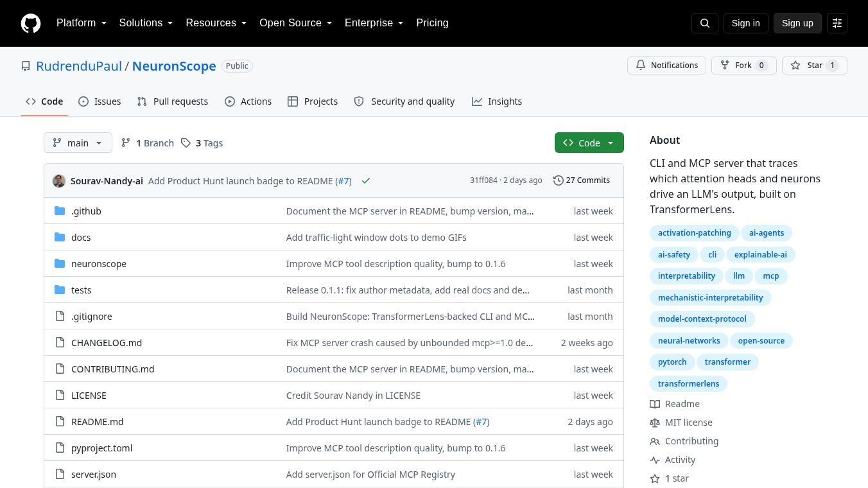Screen dimensions: 868x488
Task: Click the CHANGELOG.md file icon
Action: click(60, 342)
